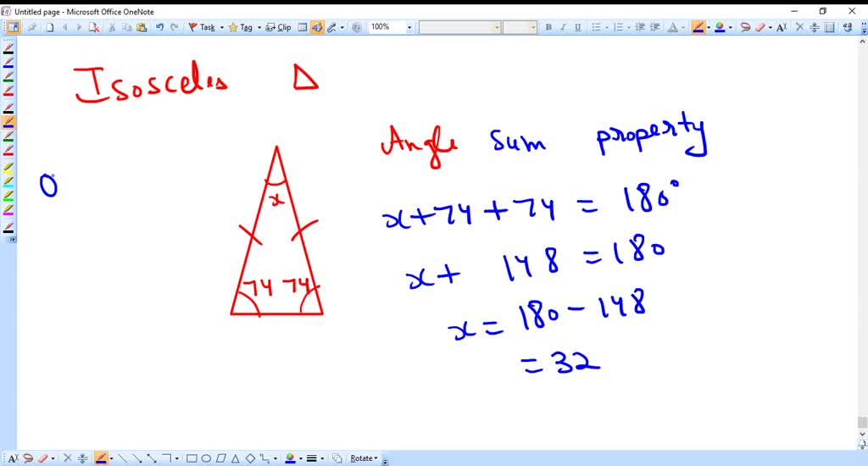868x466 pixels.
Task: Click the scroll down arrow
Action: [x=862, y=435]
